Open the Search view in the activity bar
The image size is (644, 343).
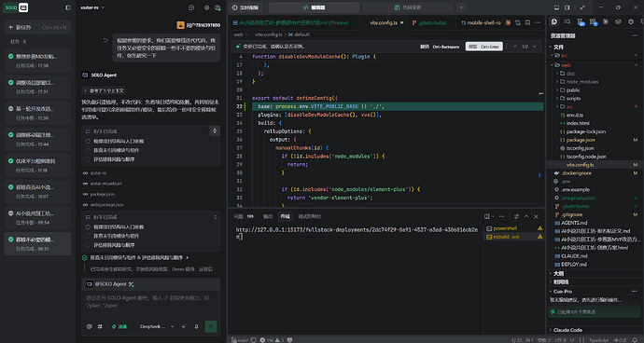567,21
